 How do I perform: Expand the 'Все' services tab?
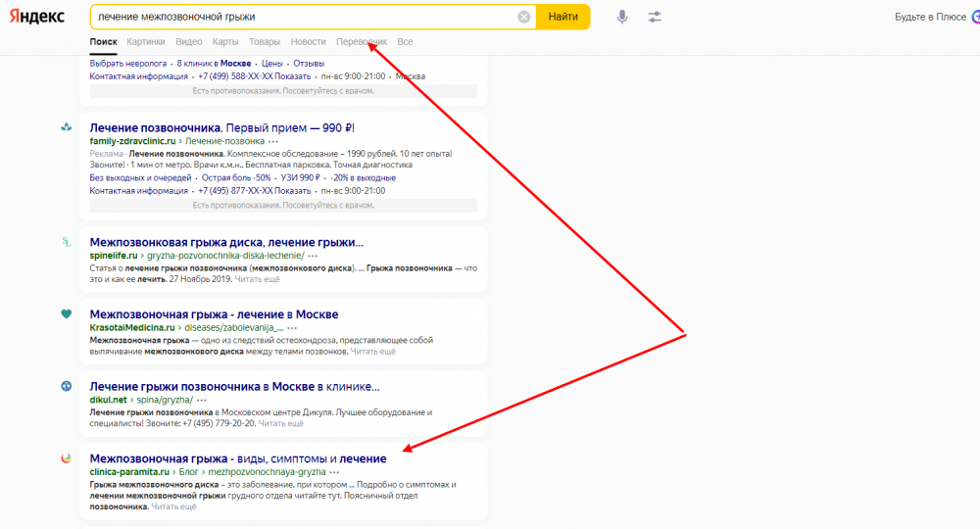(405, 42)
